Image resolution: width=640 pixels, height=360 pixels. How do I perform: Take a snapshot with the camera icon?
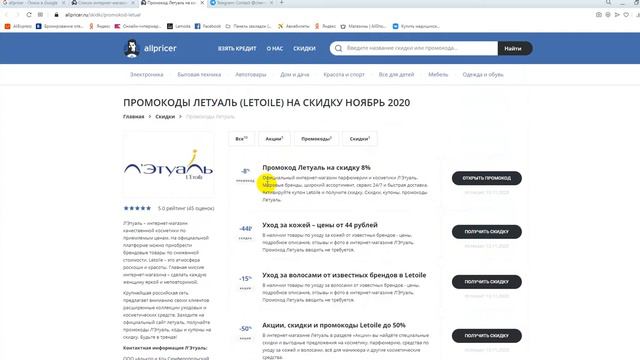(x=598, y=15)
